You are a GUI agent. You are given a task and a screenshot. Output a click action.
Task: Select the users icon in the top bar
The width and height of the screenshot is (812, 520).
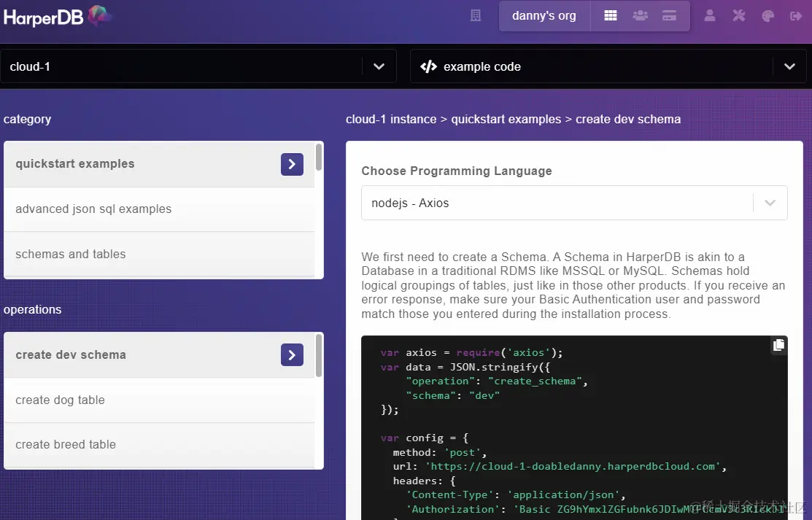[640, 15]
